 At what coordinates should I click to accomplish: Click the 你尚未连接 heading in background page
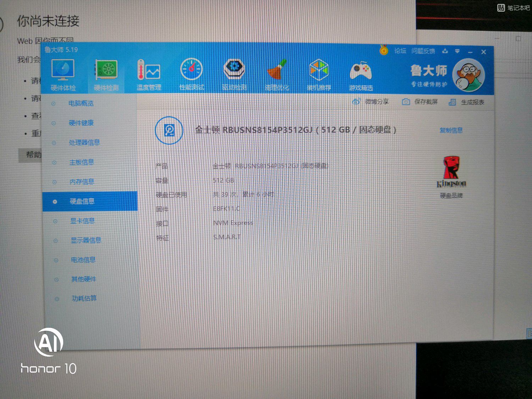click(48, 21)
